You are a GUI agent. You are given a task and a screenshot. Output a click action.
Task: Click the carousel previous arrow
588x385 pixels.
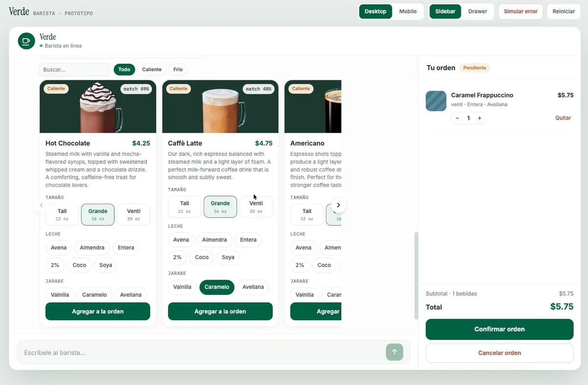point(40,206)
